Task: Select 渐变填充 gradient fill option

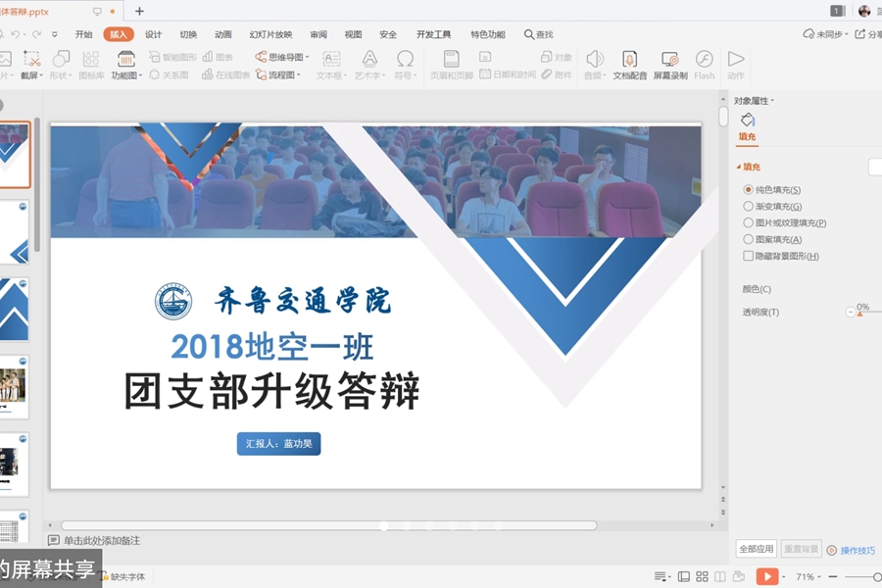Action: [748, 206]
